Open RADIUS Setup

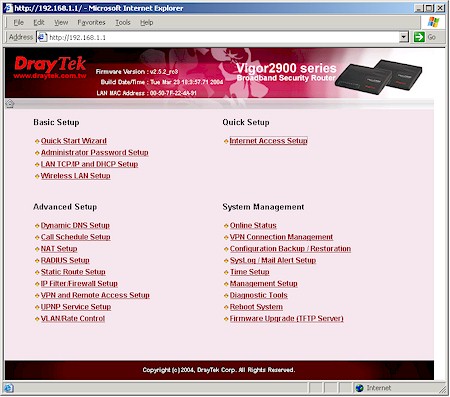pos(65,260)
